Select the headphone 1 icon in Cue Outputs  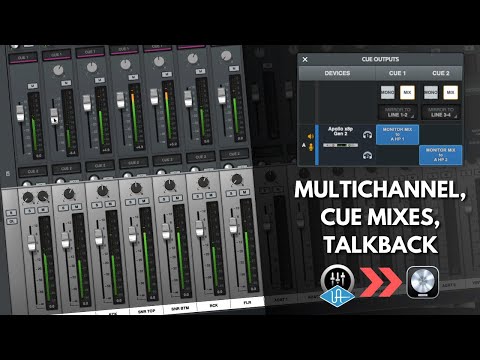pyautogui.click(x=367, y=135)
